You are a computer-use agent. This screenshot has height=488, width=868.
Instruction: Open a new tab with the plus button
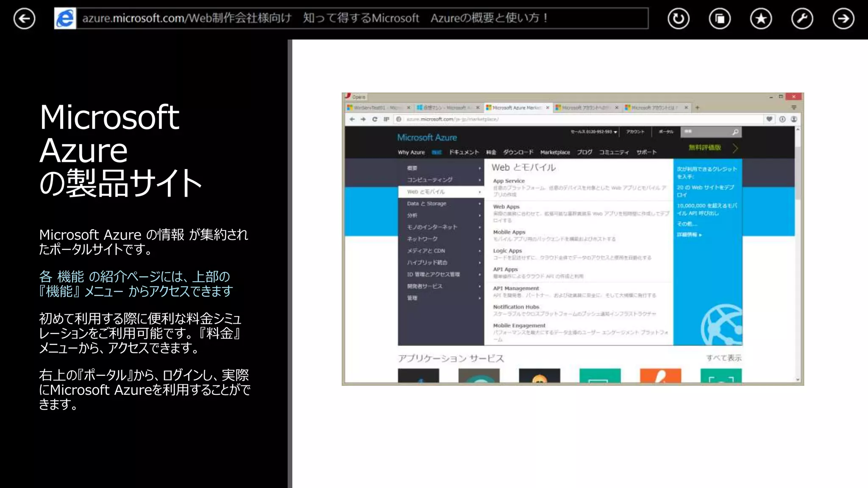click(697, 108)
